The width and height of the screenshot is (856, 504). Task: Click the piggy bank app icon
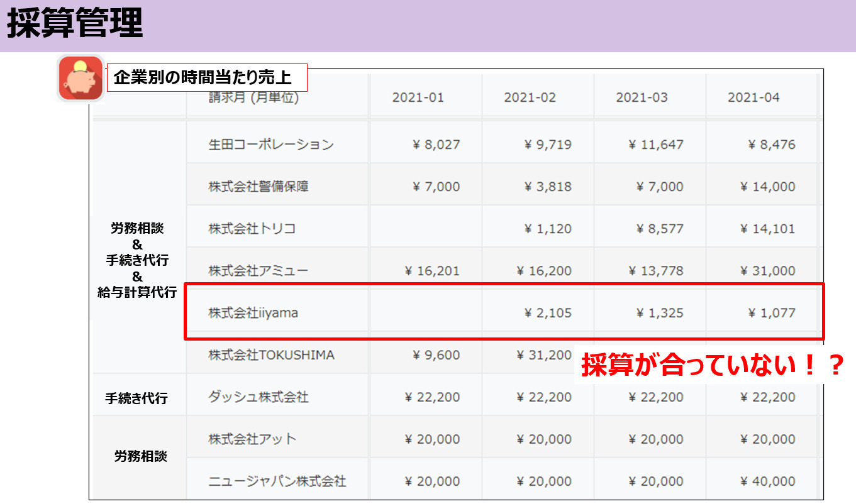pyautogui.click(x=81, y=79)
